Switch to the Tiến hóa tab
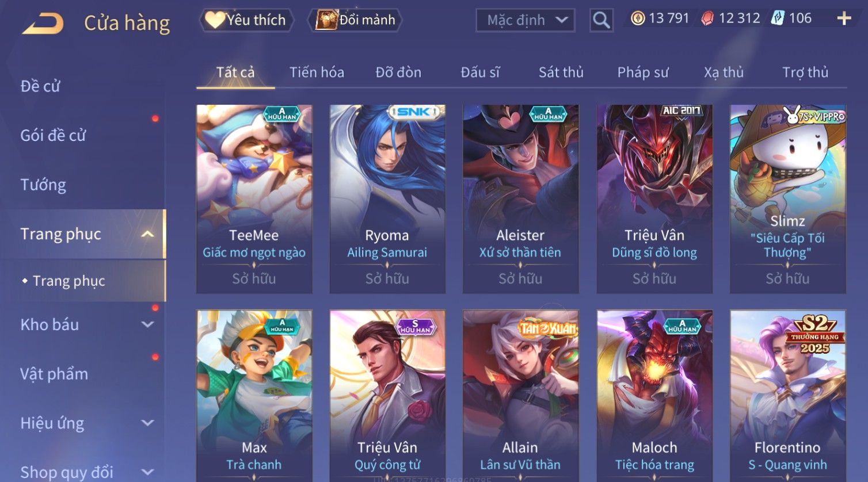Image resolution: width=868 pixels, height=482 pixels. (x=317, y=72)
